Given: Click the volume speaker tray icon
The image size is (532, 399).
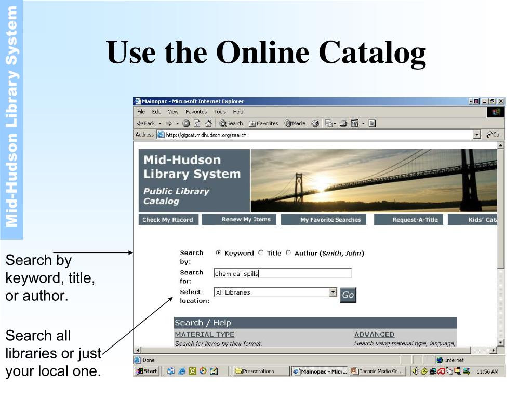Looking at the screenshot, I should [x=415, y=371].
